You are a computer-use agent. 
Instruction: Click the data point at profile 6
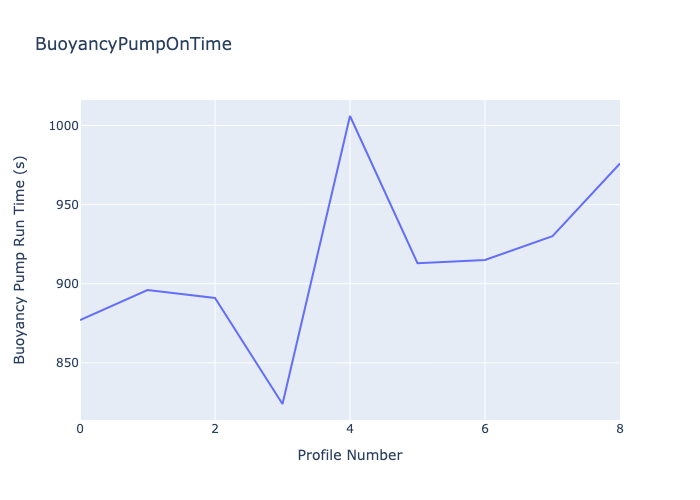point(485,260)
